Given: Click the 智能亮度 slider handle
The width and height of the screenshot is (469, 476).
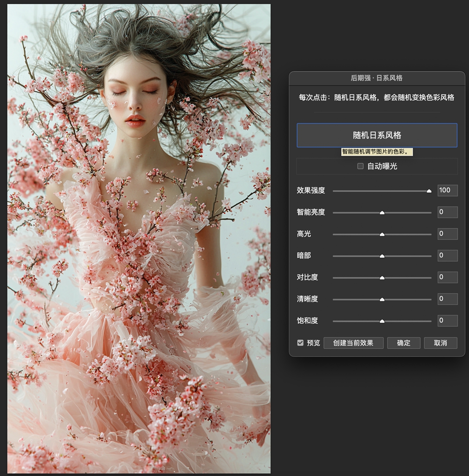Looking at the screenshot, I should tap(382, 212).
